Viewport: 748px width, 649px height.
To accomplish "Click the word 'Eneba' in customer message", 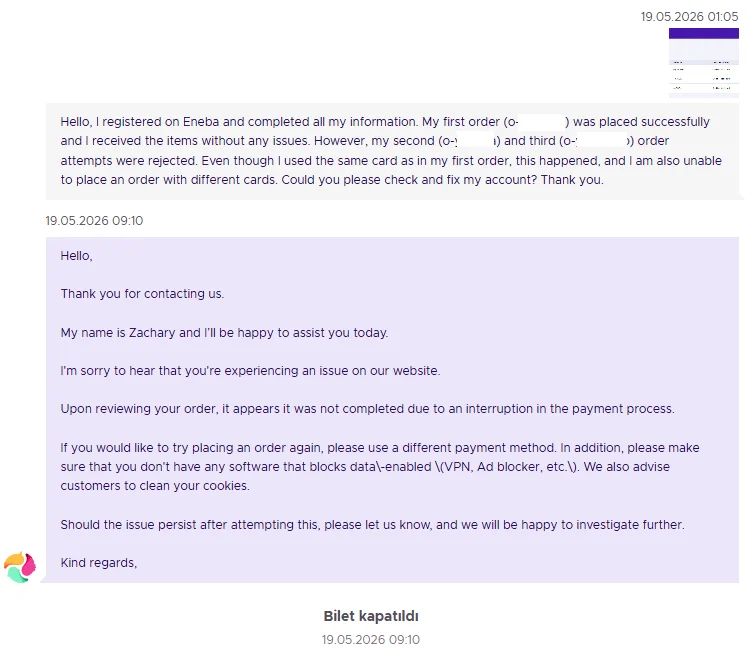I will point(201,122).
